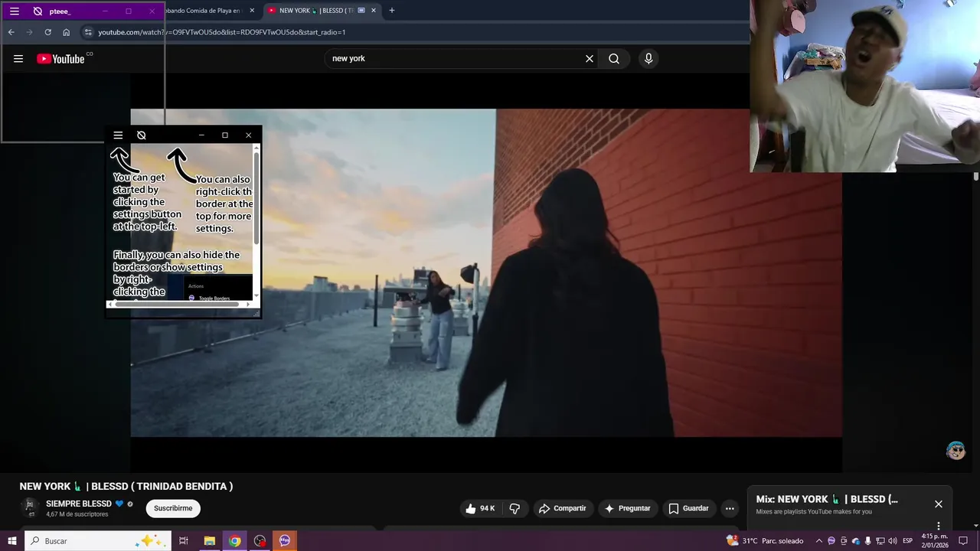980x551 pixels.
Task: Open Chrome from the taskbar
Action: 235,541
